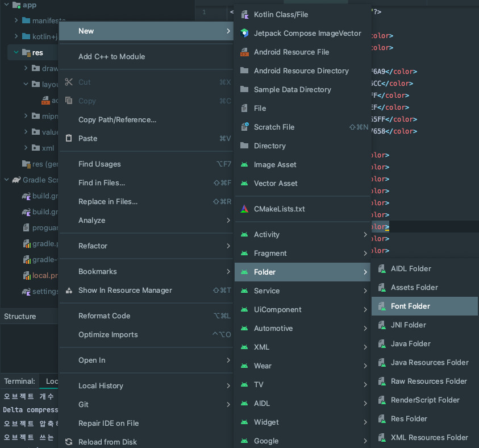This screenshot has width=479, height=448.
Task: Click the File document icon in New menu
Action: (244, 108)
